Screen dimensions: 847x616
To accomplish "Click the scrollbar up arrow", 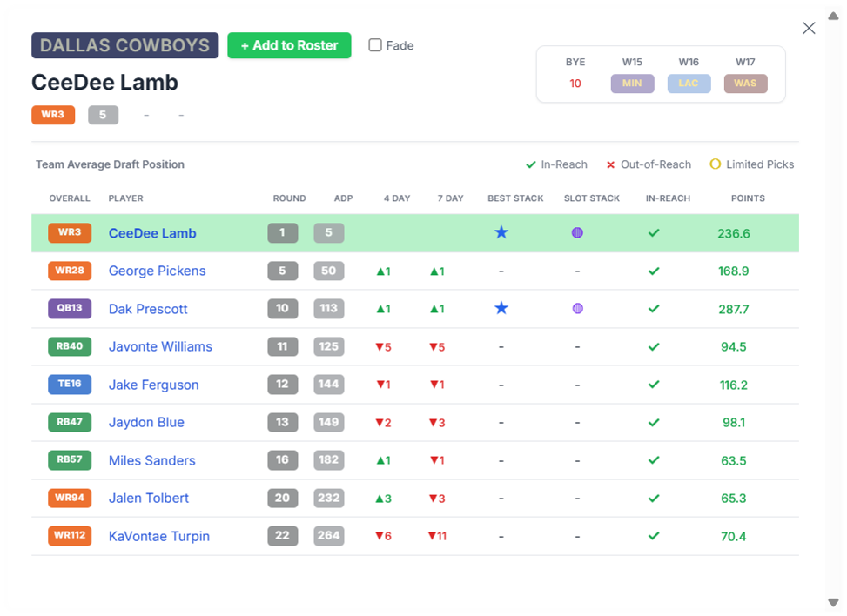I will click(x=833, y=16).
